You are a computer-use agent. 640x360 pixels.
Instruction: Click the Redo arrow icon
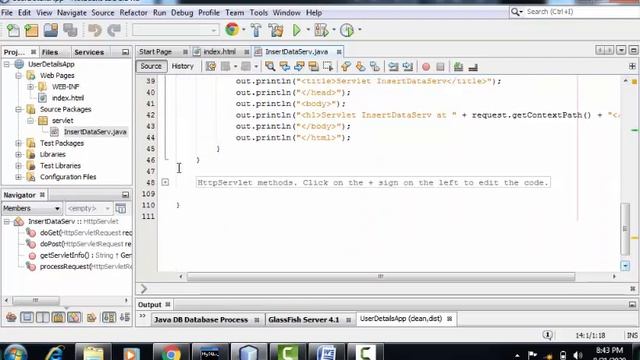coord(114,30)
